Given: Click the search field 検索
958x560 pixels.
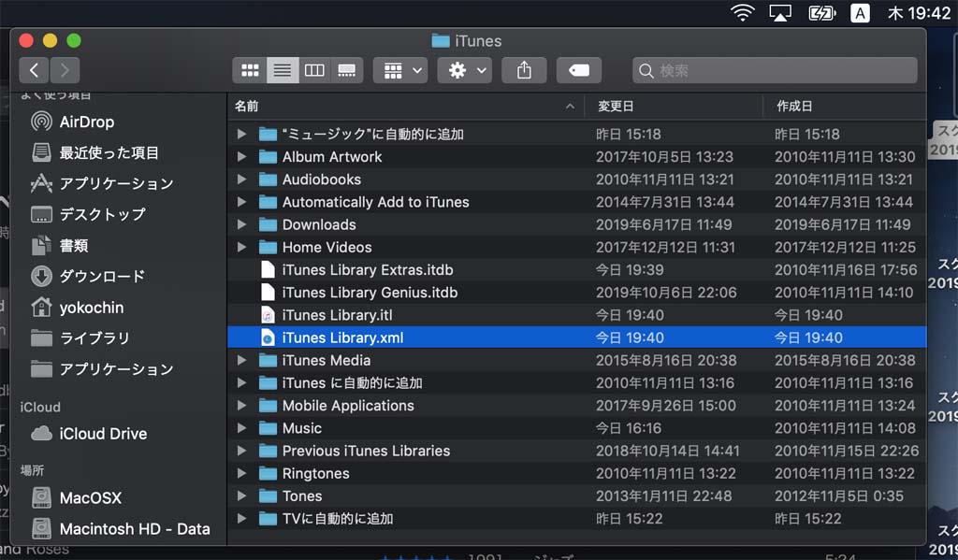Looking at the screenshot, I should [x=775, y=70].
